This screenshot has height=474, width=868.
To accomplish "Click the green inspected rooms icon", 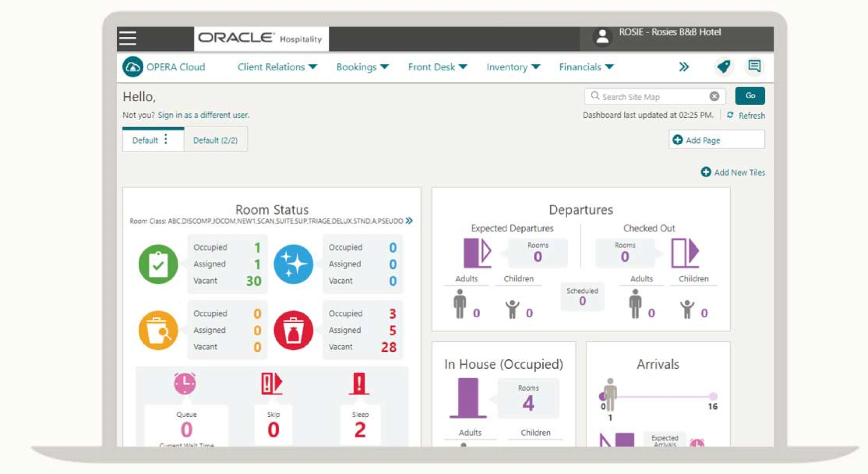I will pos(158,264).
